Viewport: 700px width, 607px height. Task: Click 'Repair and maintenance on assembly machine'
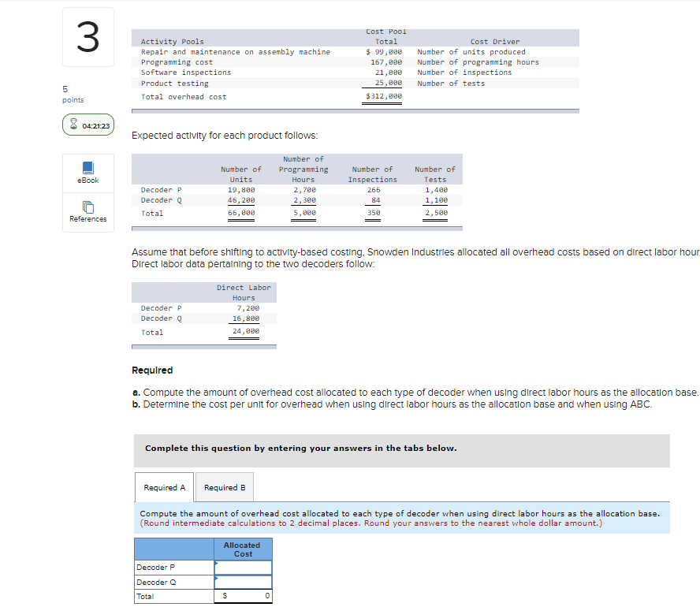235,52
